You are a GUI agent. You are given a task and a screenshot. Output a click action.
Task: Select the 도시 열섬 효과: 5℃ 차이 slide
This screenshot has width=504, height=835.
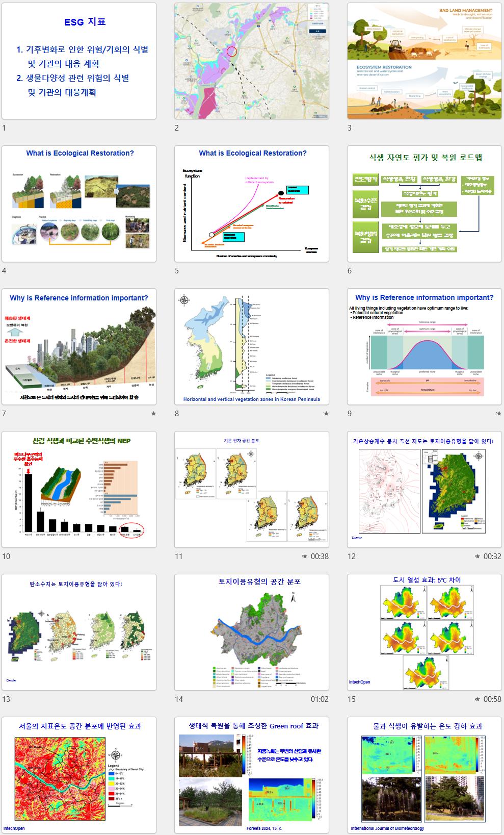(425, 632)
